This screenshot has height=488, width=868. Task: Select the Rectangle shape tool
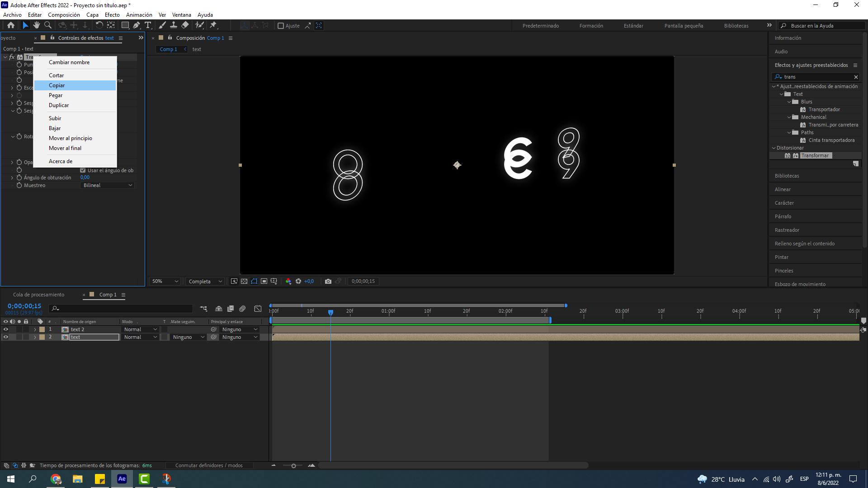point(125,25)
